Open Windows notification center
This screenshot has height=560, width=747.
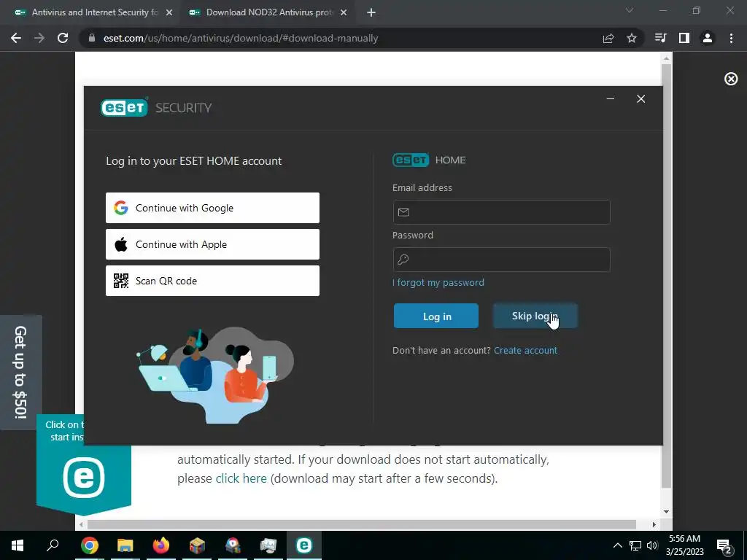(724, 545)
